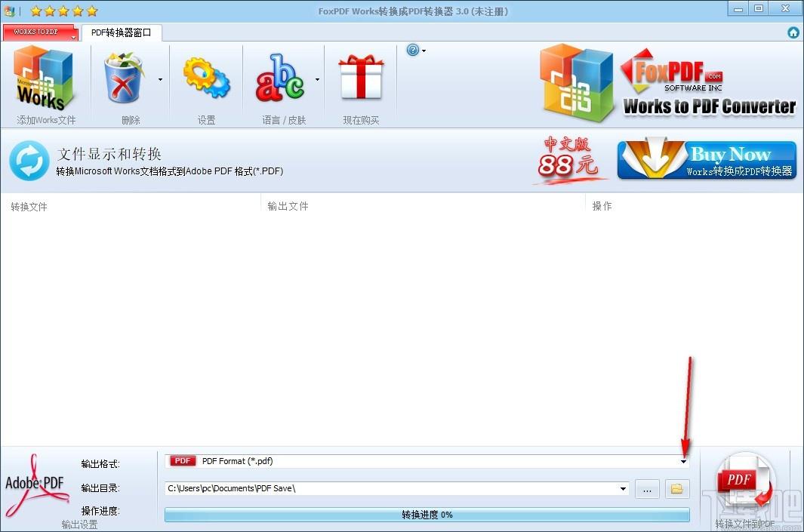
Task: Open the output directory dropdown arrow
Action: pos(623,488)
